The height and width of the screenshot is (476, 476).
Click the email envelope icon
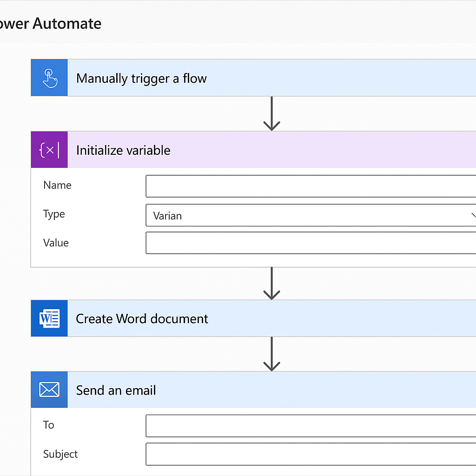(x=49, y=390)
